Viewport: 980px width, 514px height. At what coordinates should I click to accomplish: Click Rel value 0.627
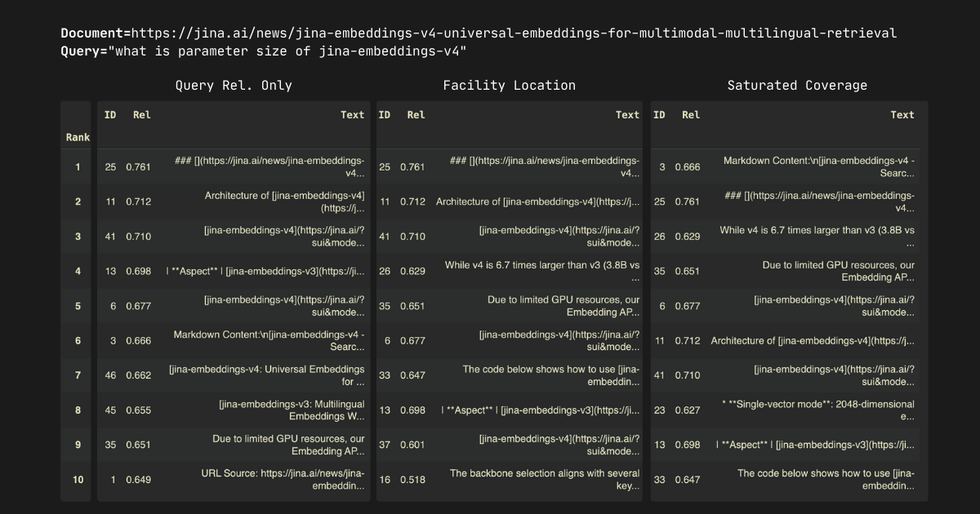(x=688, y=410)
